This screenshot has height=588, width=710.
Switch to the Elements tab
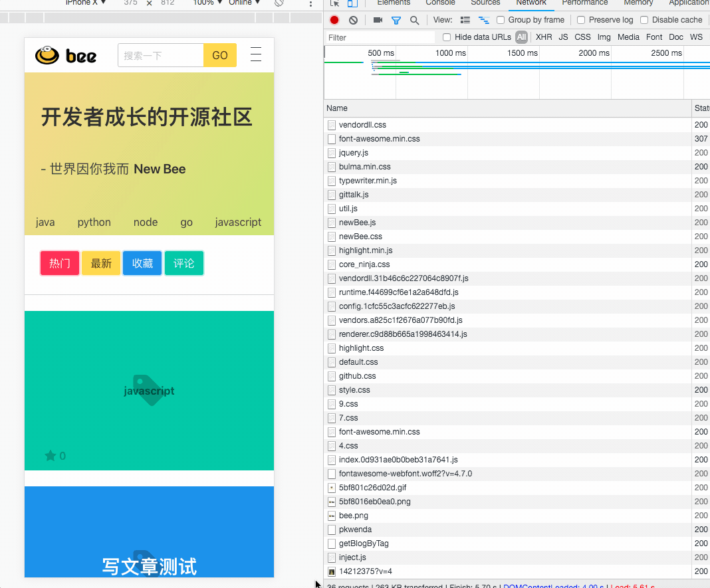pyautogui.click(x=394, y=3)
